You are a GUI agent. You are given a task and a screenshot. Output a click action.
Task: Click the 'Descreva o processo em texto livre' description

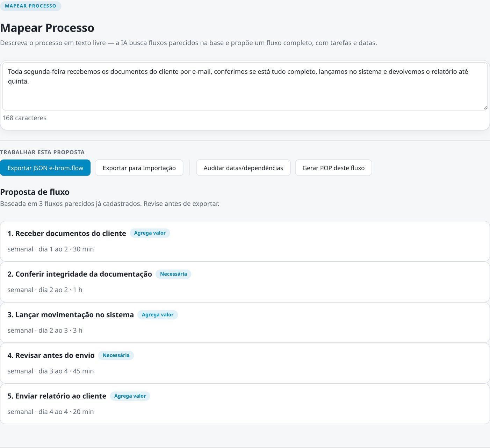[x=189, y=43]
